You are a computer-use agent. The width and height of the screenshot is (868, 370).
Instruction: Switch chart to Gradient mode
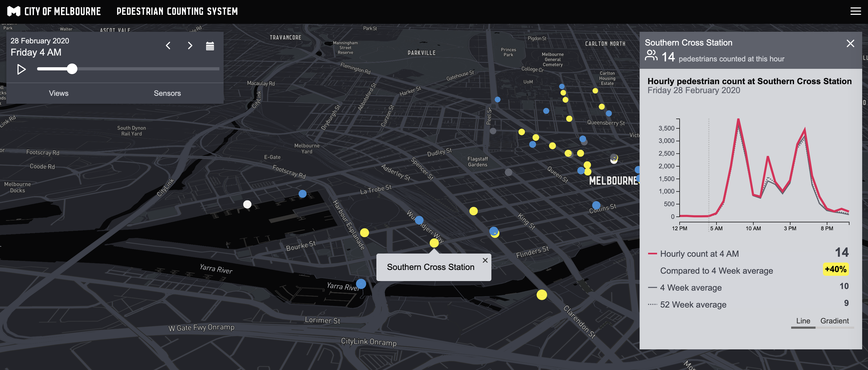click(834, 321)
